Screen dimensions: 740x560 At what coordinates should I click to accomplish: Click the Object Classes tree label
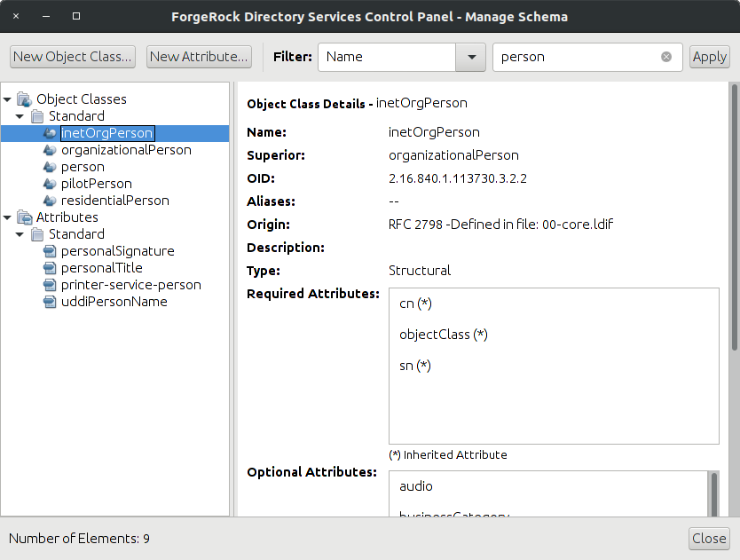[82, 99]
